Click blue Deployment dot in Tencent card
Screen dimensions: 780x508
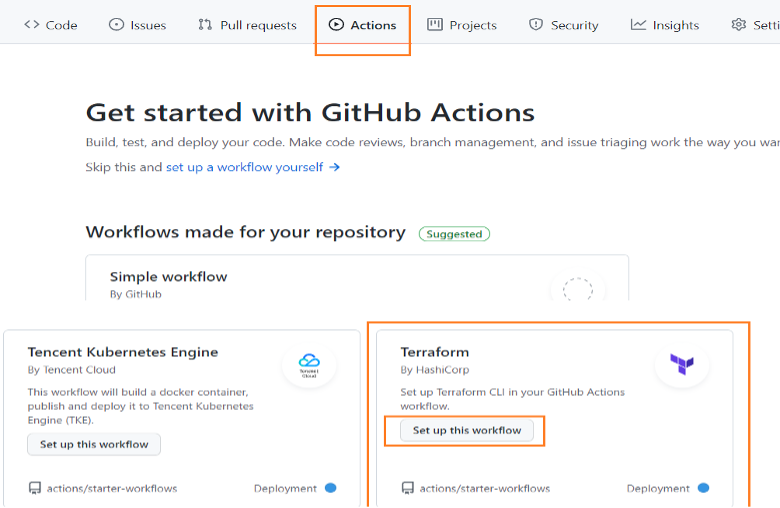[x=330, y=488]
